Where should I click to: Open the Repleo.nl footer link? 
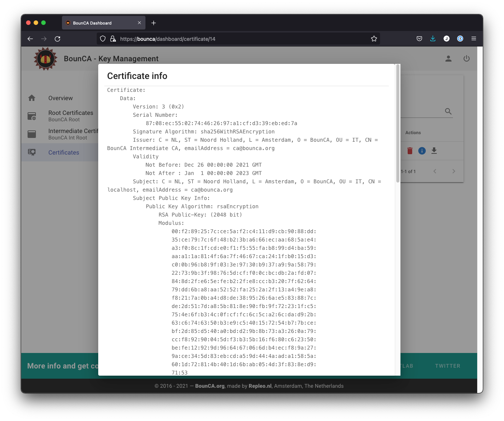click(x=260, y=386)
